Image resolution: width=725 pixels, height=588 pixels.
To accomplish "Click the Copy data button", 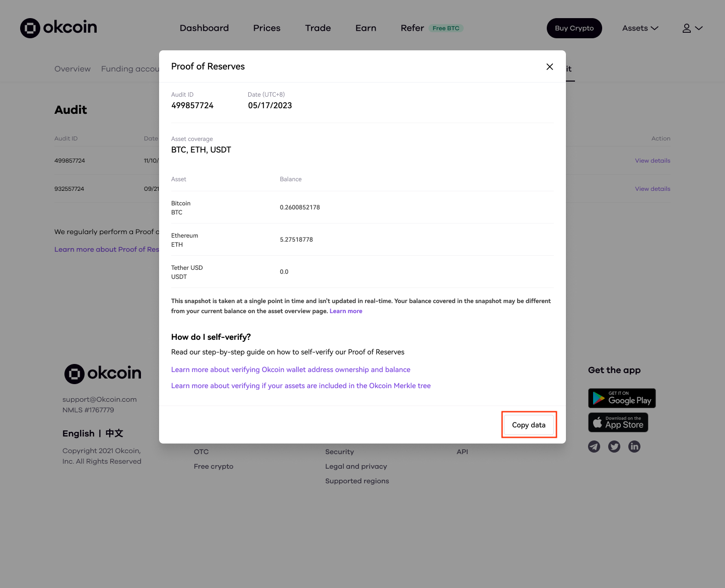I will click(x=529, y=425).
